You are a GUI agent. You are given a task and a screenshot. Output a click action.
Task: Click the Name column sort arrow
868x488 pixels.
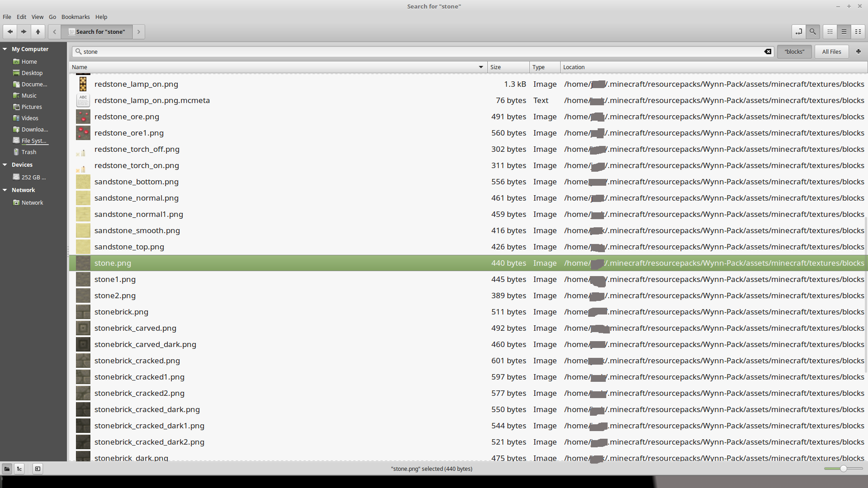(x=481, y=67)
